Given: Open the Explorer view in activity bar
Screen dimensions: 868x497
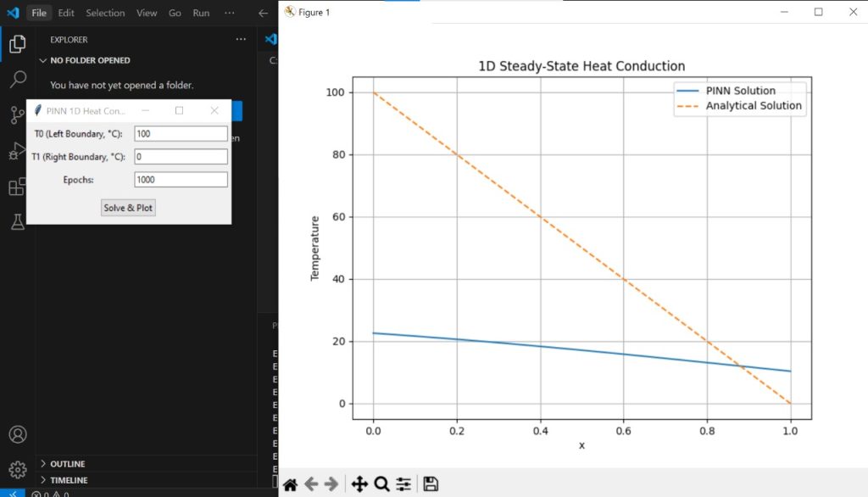Looking at the screenshot, I should click(17, 45).
